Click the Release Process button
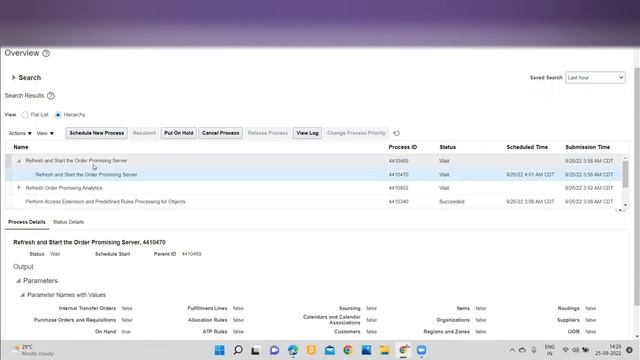 268,133
